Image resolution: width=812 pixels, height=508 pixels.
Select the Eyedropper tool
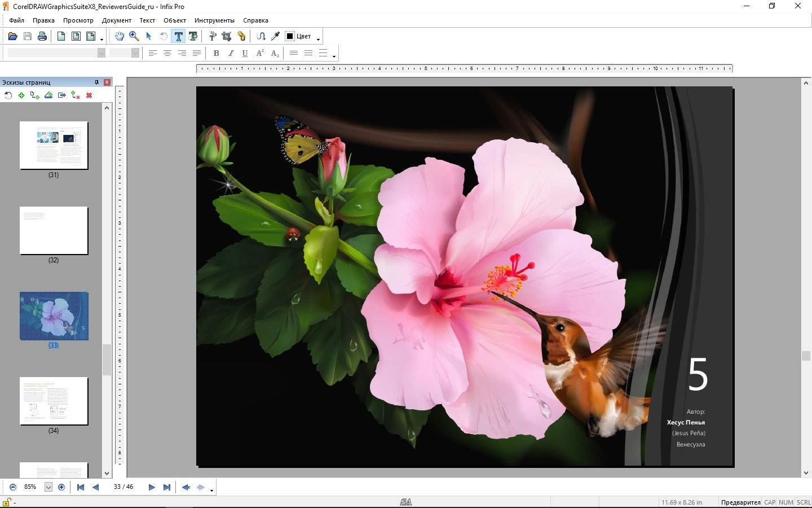click(x=276, y=36)
